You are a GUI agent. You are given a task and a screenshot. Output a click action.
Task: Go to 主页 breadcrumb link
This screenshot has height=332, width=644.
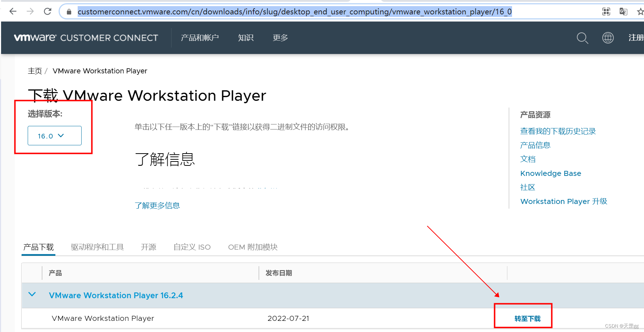tap(35, 71)
